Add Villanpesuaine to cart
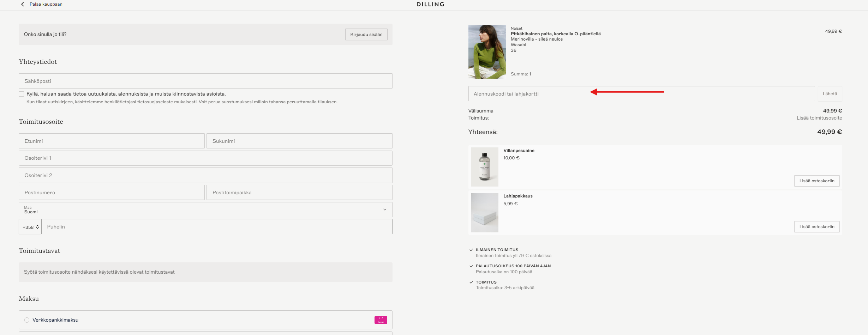 pyautogui.click(x=817, y=181)
